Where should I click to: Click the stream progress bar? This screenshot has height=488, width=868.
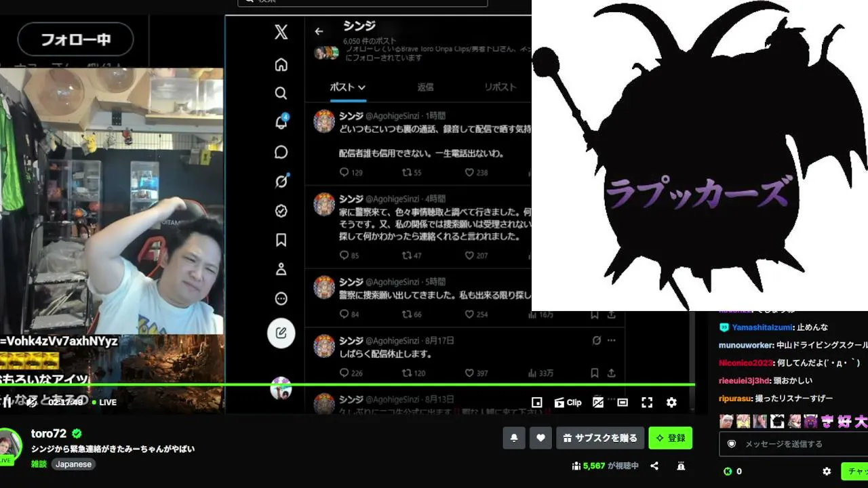pos(347,385)
